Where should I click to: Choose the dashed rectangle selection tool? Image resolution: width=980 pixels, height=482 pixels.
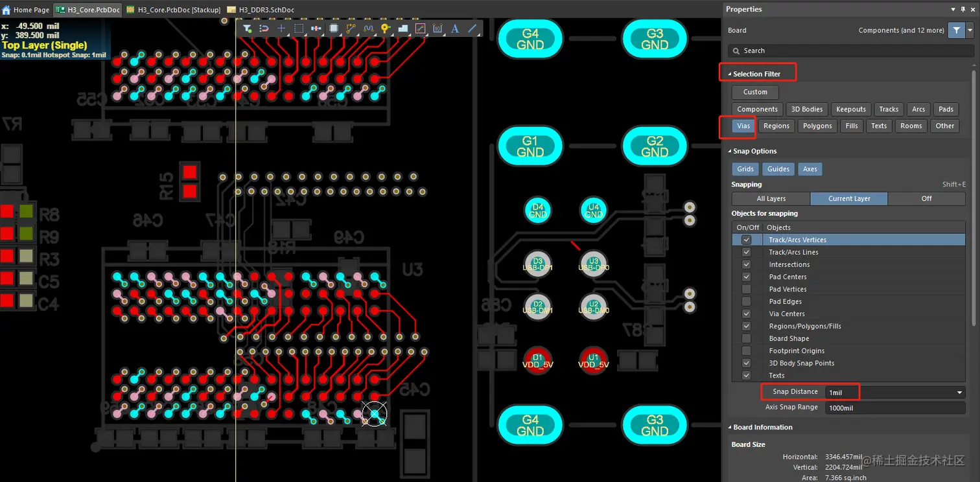pos(299,29)
